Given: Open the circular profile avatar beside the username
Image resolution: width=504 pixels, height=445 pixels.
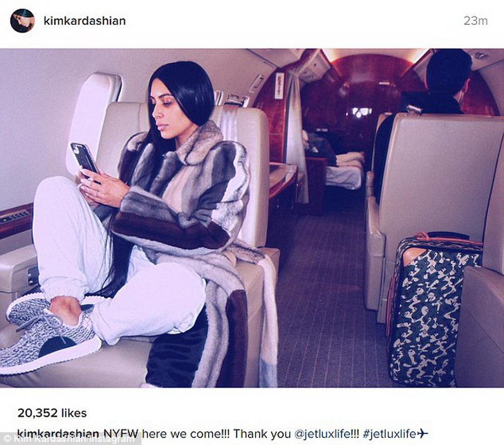Looking at the screenshot, I should [22, 21].
